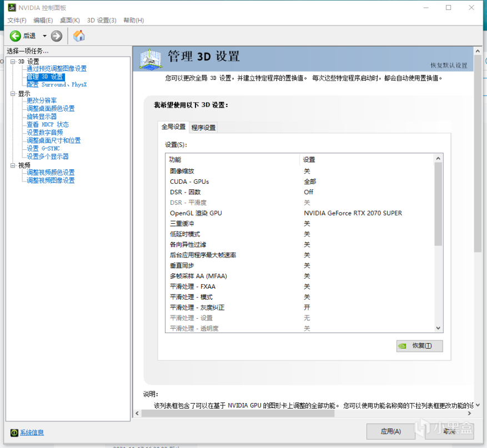Viewport: 487px width, 448px height.
Task: Select 调整桌面尺寸和位置 in tree
Action: click(53, 140)
